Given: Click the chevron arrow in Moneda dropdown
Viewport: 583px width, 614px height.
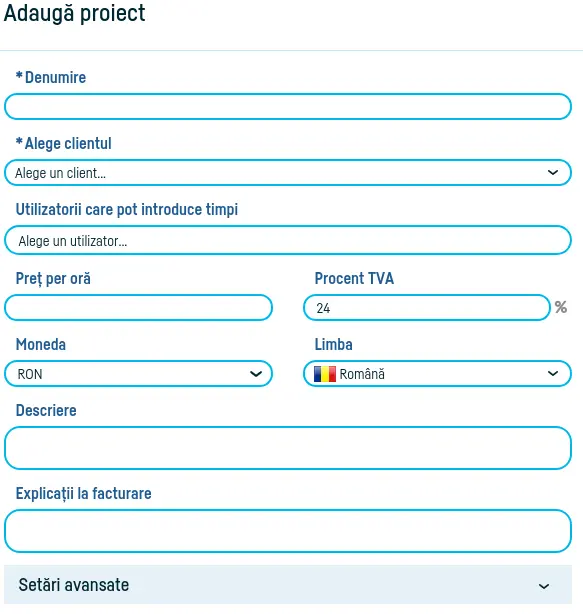Looking at the screenshot, I should [256, 374].
